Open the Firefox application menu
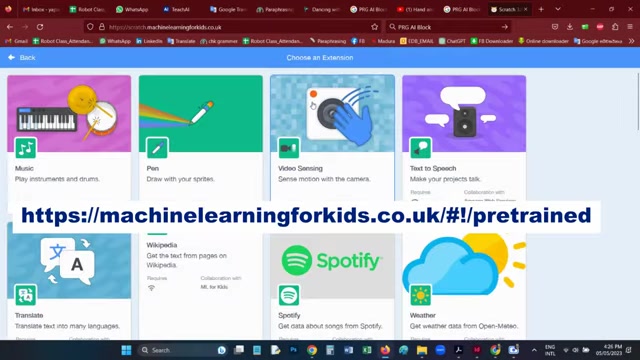Screen dimensions: 640x360 click(630, 27)
